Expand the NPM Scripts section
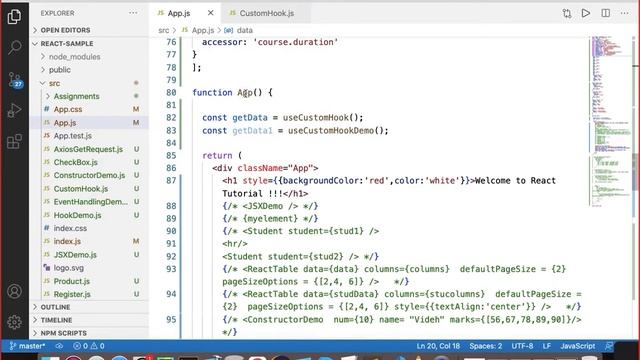The width and height of the screenshot is (640, 360). coord(89,333)
